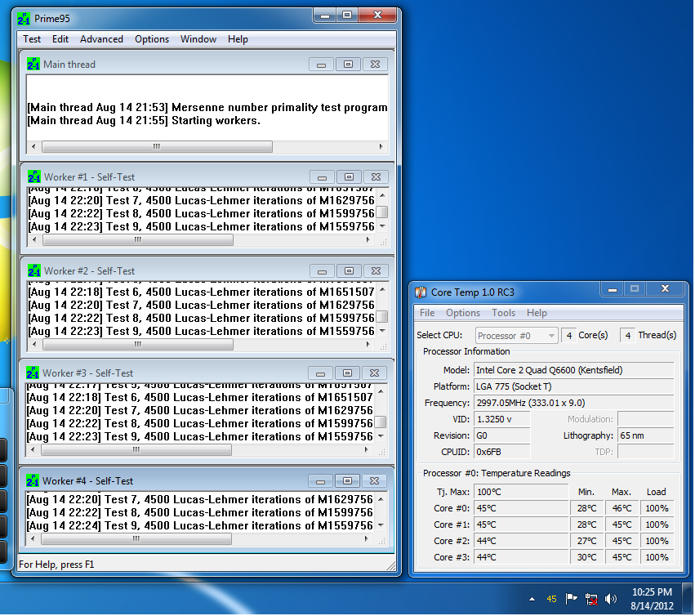695x616 pixels.
Task: Click Worker #1 vertical scroll up arrow
Action: click(x=382, y=195)
